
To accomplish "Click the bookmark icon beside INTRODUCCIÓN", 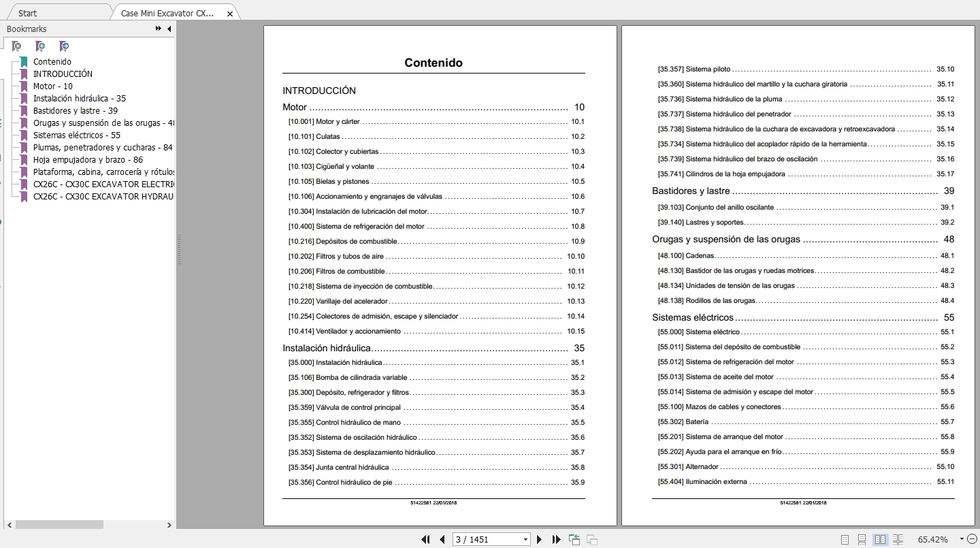I will [24, 74].
